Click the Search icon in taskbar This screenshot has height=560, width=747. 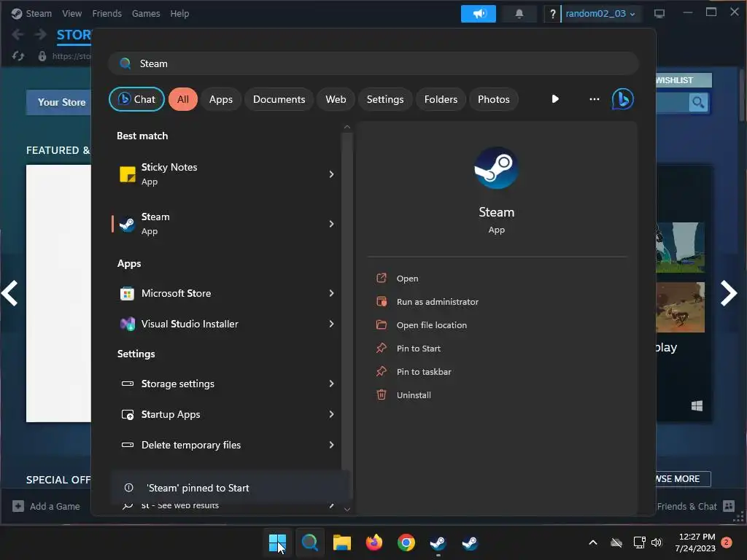(x=309, y=542)
